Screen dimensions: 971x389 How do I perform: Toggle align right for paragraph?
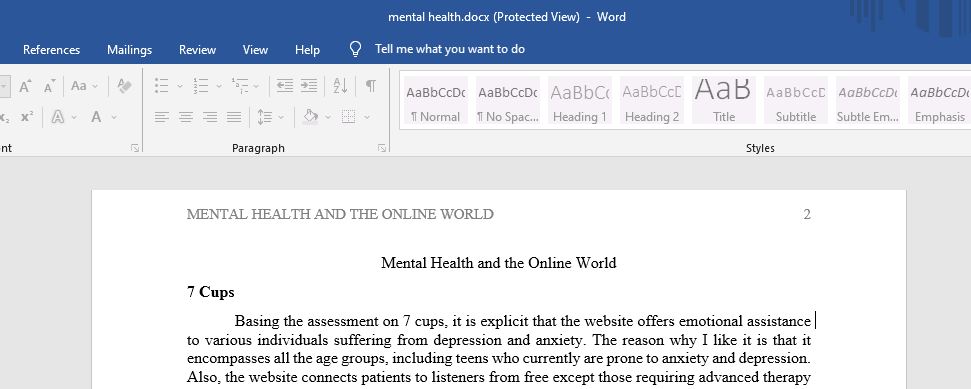point(210,116)
